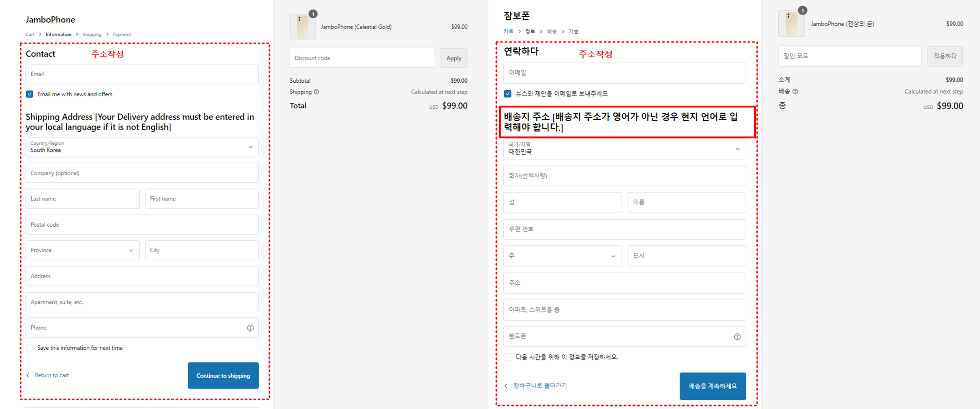Open the 주 province dropdown
The image size is (980, 409).
(563, 256)
